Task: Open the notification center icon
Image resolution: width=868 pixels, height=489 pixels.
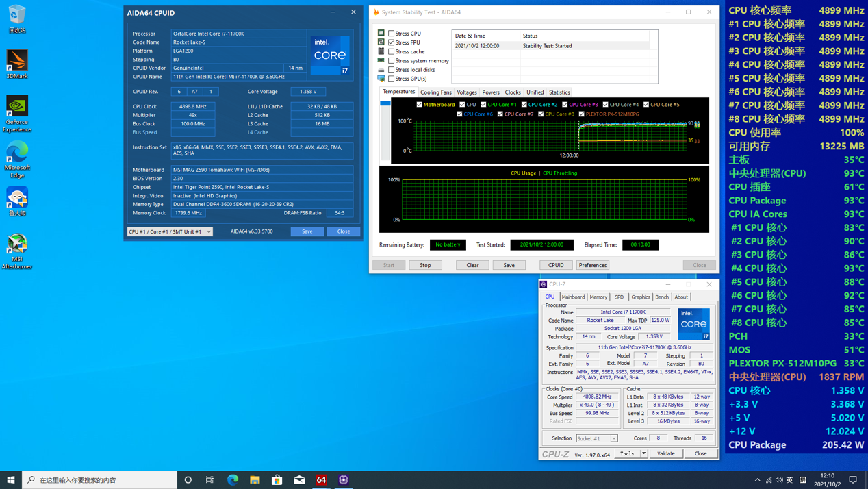Action: point(854,480)
